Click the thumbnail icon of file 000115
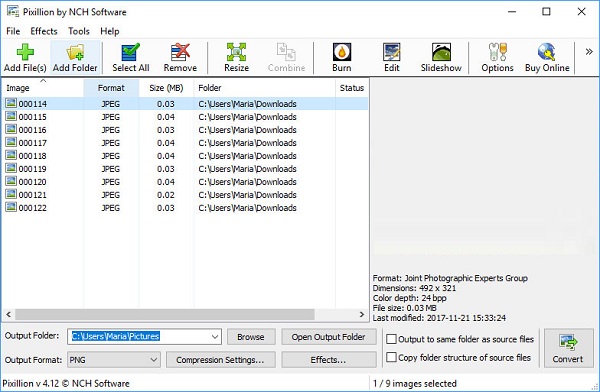This screenshot has width=600, height=392. 11,116
